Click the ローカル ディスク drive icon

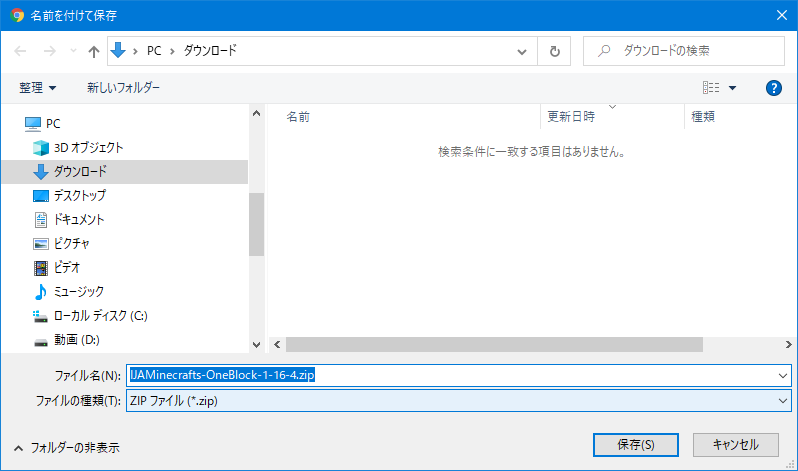pos(40,316)
